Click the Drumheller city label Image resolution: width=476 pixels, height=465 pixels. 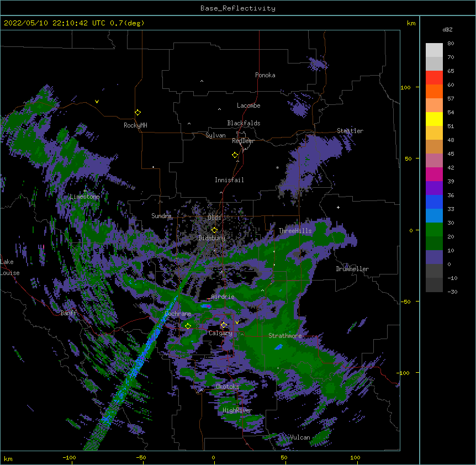(352, 269)
